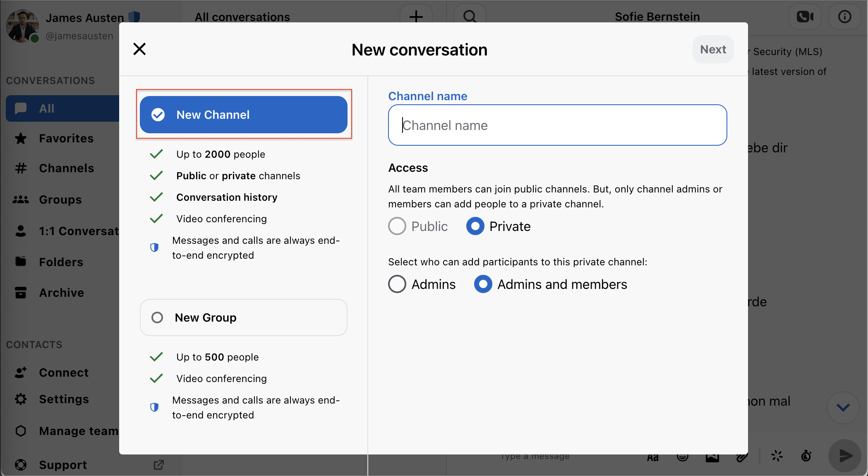Viewport: 868px width, 476px height.
Task: Click the timed message timer icon
Action: point(806,456)
